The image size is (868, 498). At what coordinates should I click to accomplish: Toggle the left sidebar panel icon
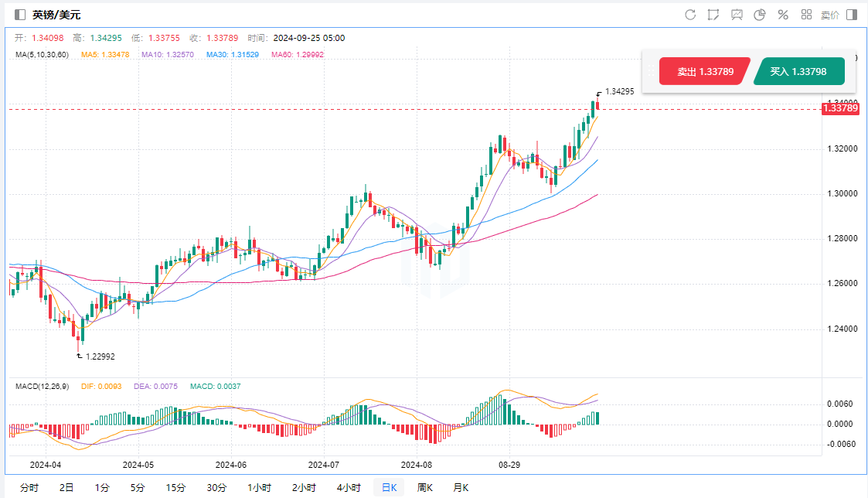point(20,15)
